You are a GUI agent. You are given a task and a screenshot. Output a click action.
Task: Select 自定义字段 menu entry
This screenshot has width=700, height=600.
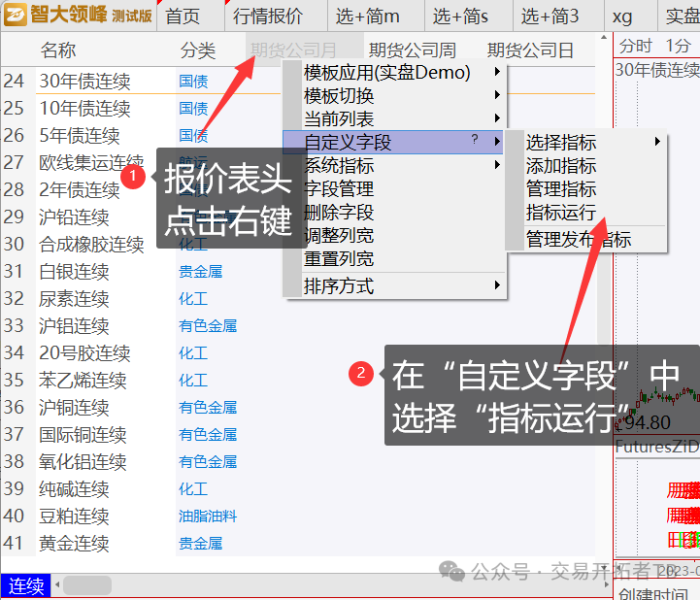393,142
